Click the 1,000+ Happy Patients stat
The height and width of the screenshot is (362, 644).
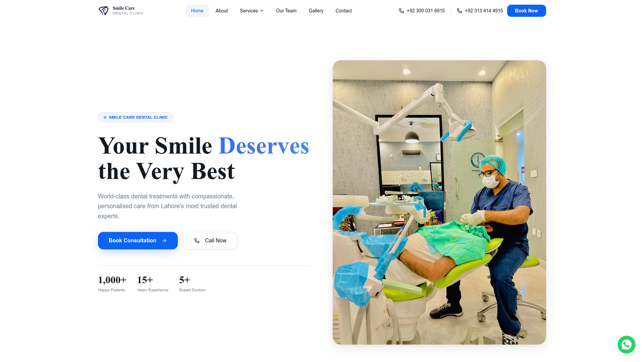112,284
